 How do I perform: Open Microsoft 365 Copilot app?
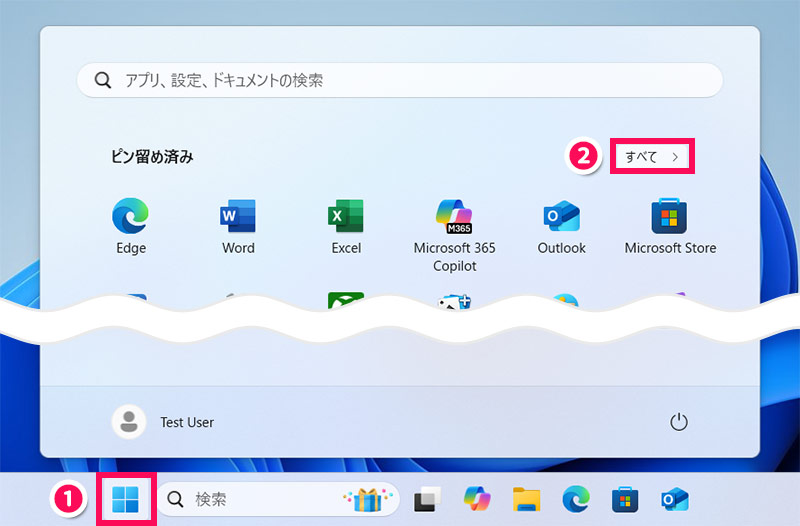click(454, 235)
